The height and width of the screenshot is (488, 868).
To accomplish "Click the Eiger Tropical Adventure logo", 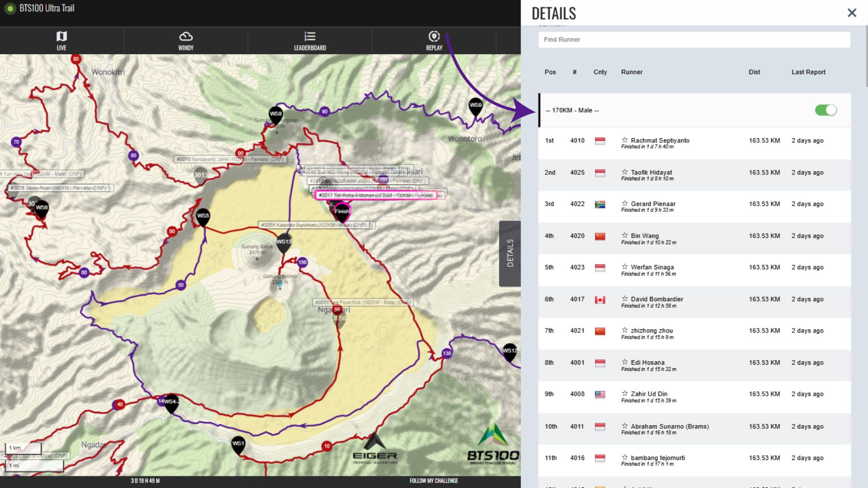I will (375, 448).
